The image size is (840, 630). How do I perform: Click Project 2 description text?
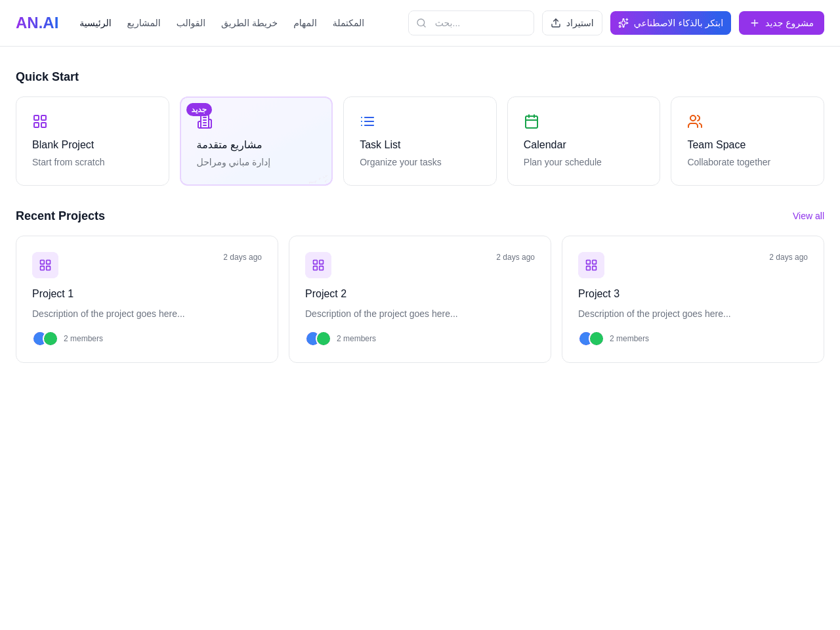(x=381, y=314)
